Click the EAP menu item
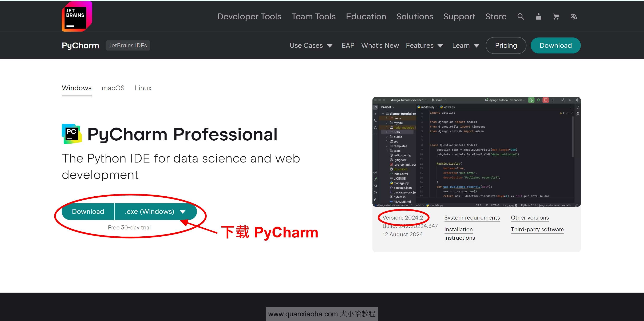This screenshot has height=321, width=644. click(348, 45)
